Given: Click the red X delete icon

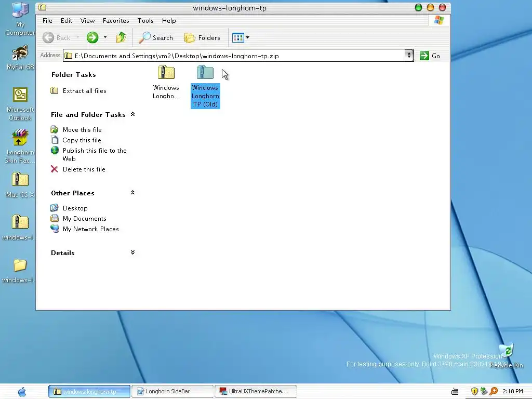Looking at the screenshot, I should (x=54, y=169).
